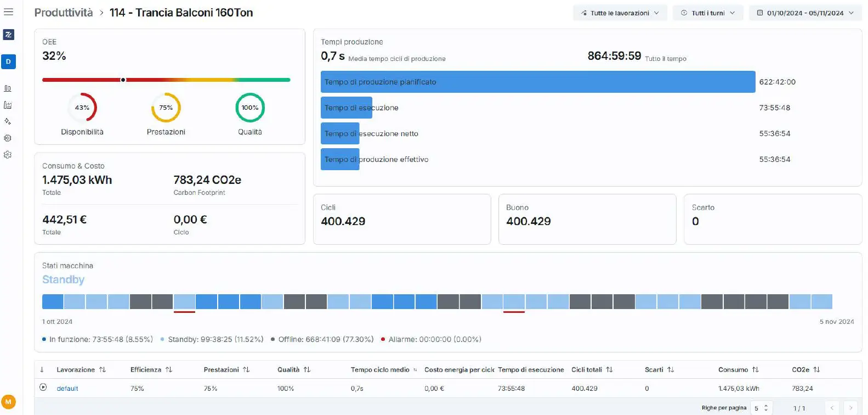Click the chip-shaped gear sidebar icon
Viewport: 868px width, 415px height.
point(8,138)
